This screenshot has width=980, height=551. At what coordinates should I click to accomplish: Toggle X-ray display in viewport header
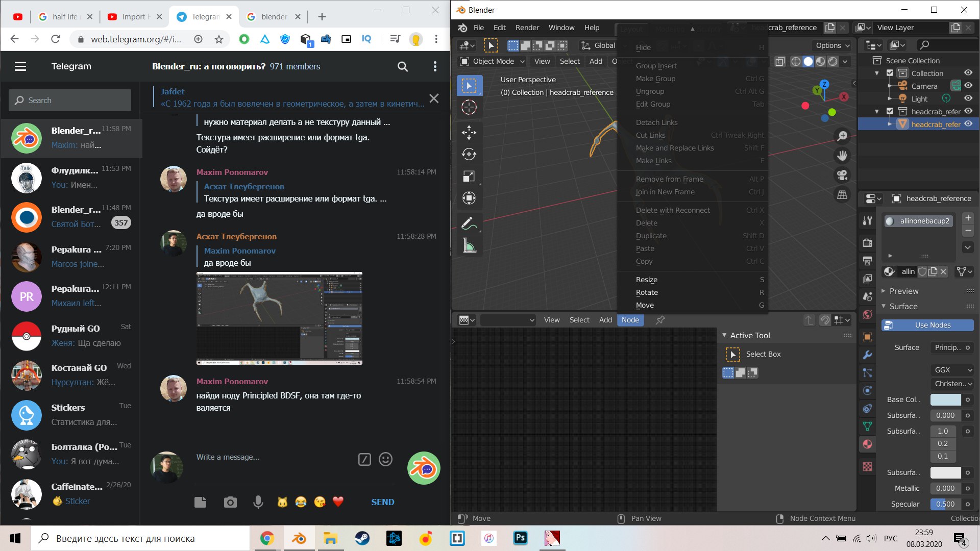pyautogui.click(x=780, y=62)
